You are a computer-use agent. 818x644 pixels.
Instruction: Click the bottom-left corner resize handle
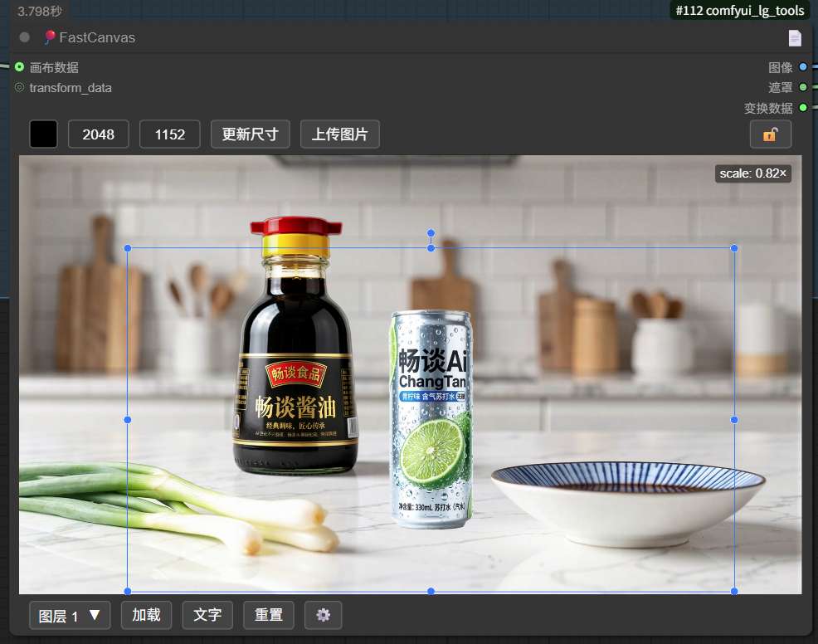point(128,591)
